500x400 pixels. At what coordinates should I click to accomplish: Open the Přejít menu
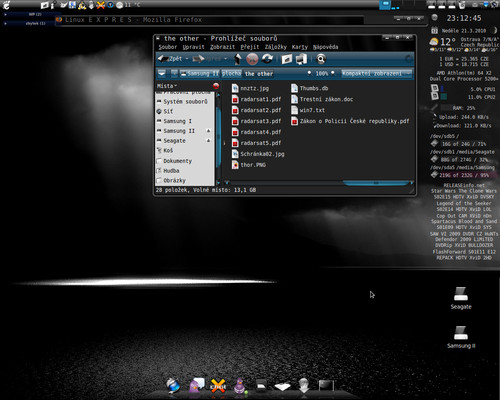(x=250, y=47)
